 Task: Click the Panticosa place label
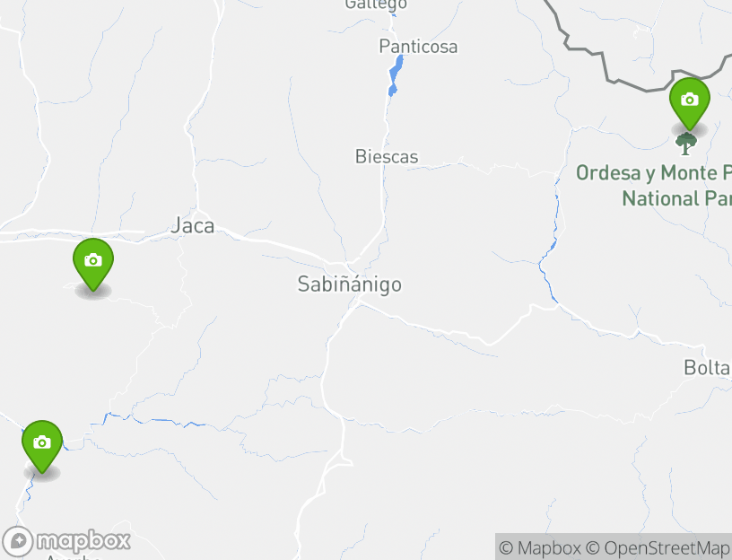(x=418, y=47)
